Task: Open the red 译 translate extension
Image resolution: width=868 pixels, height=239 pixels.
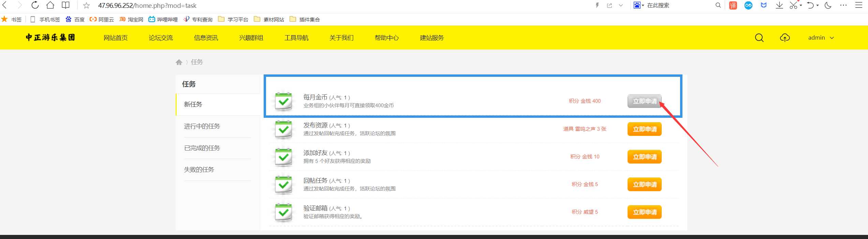Action: click(x=733, y=5)
